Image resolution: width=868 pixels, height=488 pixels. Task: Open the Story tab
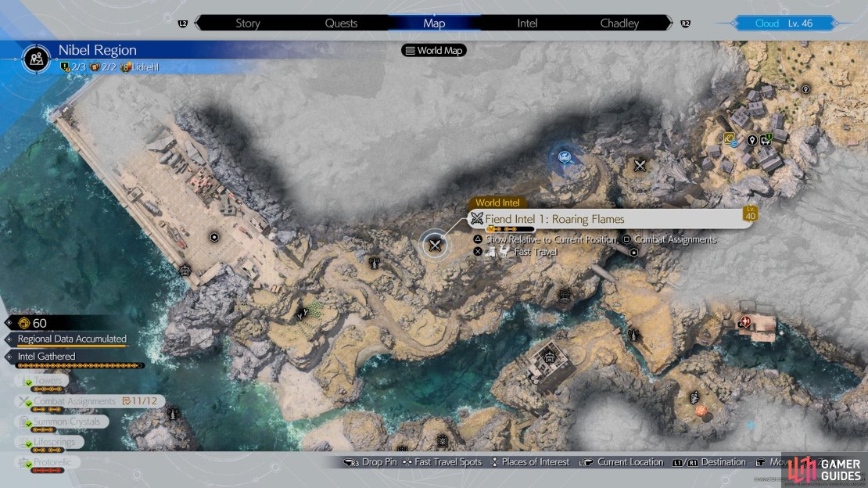pyautogui.click(x=247, y=23)
